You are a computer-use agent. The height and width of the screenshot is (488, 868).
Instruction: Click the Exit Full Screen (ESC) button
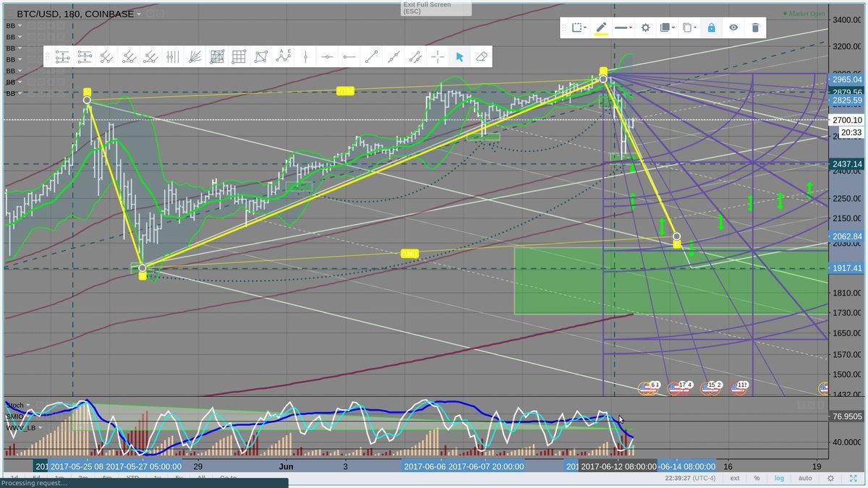point(437,8)
